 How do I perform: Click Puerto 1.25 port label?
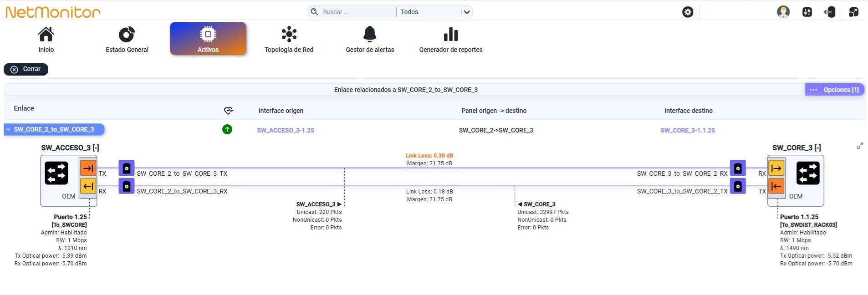(70, 217)
